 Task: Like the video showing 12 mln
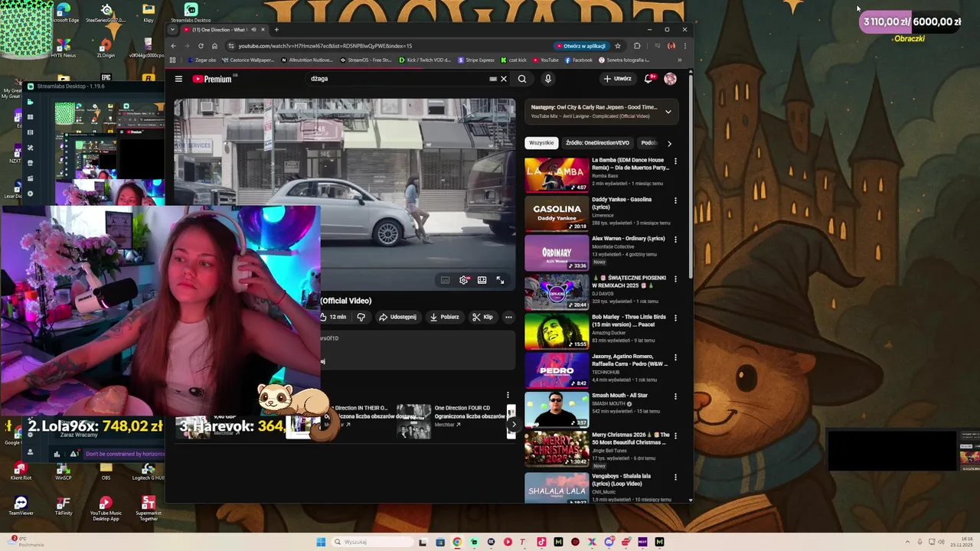[334, 317]
